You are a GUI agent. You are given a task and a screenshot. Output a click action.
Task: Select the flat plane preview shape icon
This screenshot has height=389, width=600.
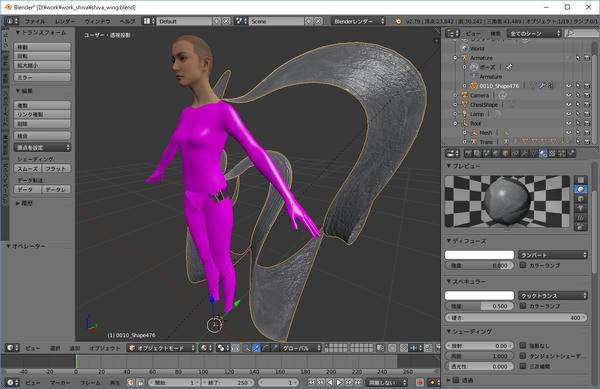581,180
